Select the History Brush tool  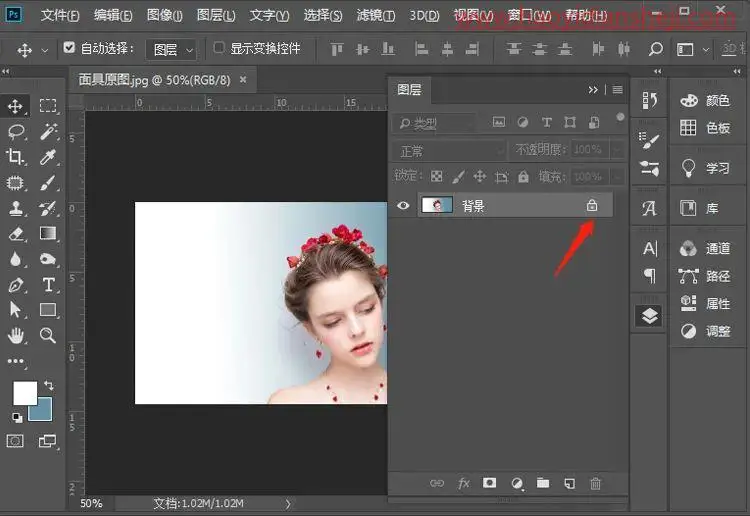(x=48, y=208)
